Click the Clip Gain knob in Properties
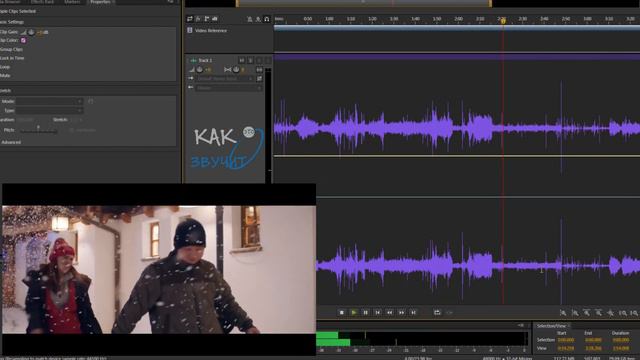Viewport: 640px width, 360px height. (31, 32)
